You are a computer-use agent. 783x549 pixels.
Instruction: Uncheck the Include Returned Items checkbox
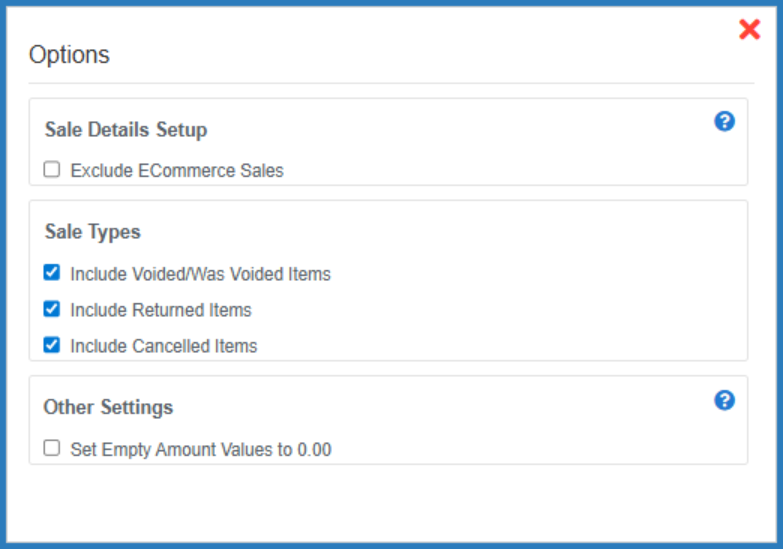pyautogui.click(x=52, y=309)
